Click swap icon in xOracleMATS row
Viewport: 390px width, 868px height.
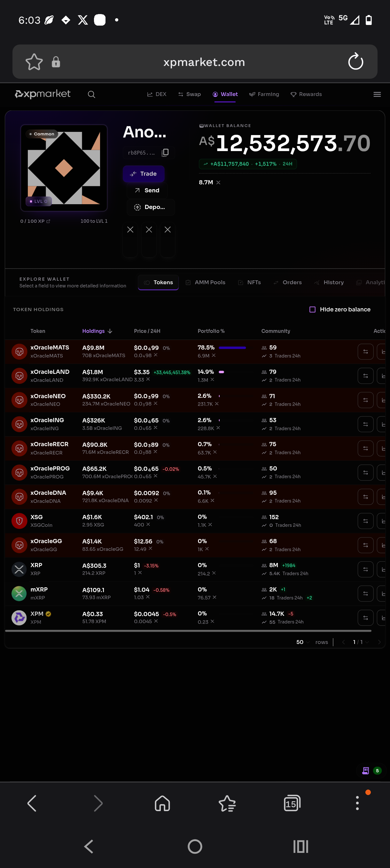pyautogui.click(x=365, y=351)
